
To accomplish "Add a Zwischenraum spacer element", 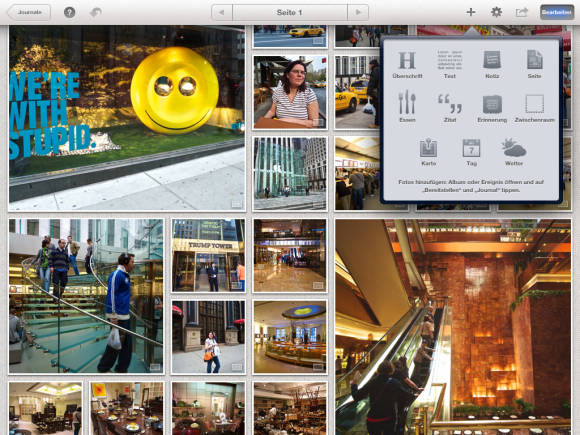I will click(x=535, y=108).
